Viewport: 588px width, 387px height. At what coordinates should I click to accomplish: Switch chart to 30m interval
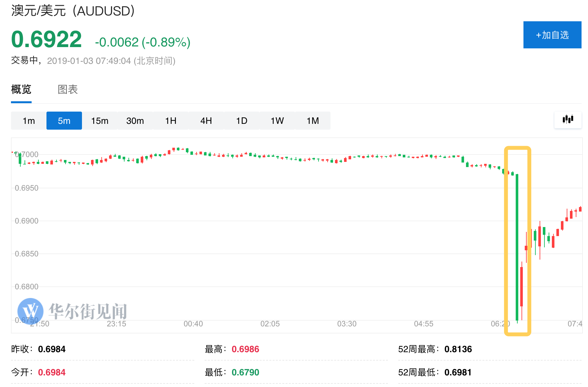(x=135, y=121)
